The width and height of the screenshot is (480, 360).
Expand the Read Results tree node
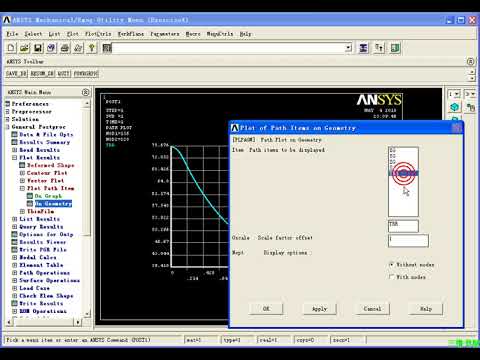(15, 150)
